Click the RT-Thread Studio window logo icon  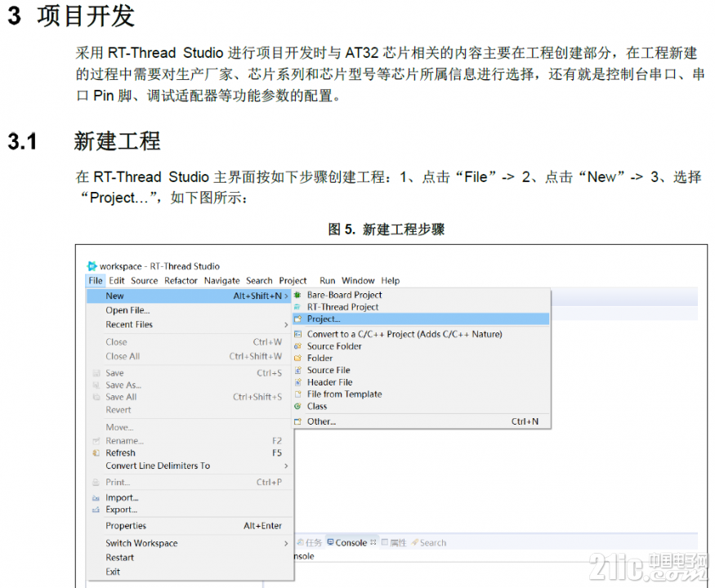pyautogui.click(x=92, y=265)
